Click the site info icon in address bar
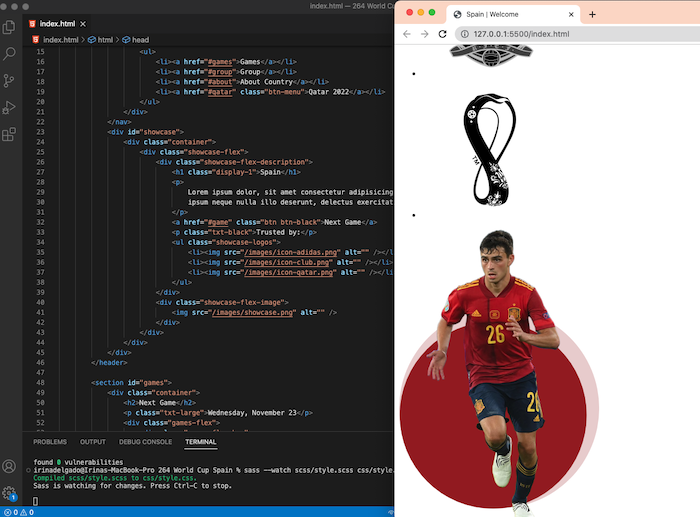The height and width of the screenshot is (517, 700). [465, 34]
